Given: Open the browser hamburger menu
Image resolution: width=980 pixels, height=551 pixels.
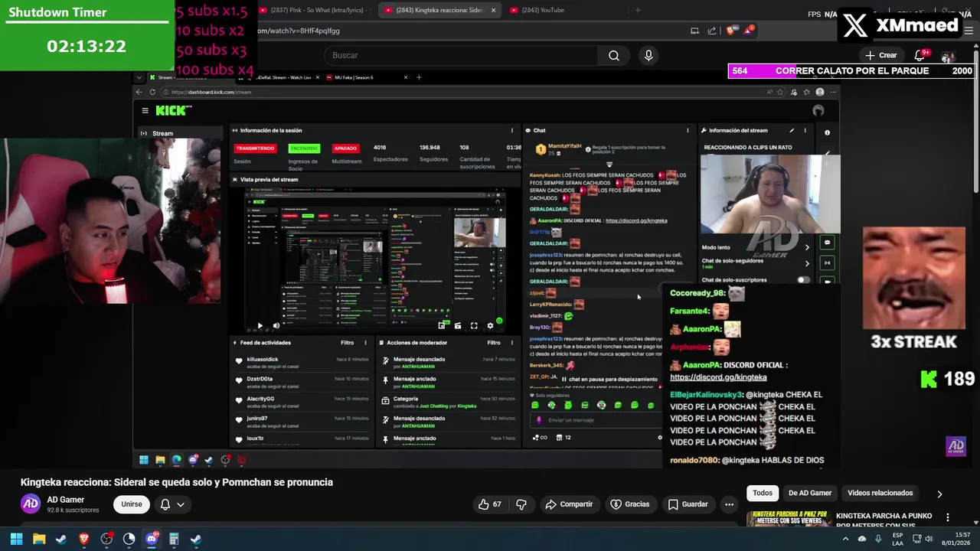Looking at the screenshot, I should (968, 31).
